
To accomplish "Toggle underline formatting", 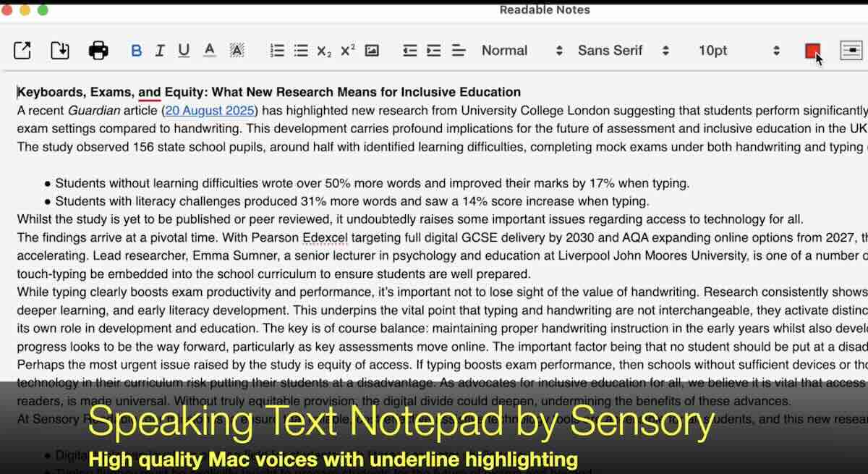I will (x=184, y=51).
